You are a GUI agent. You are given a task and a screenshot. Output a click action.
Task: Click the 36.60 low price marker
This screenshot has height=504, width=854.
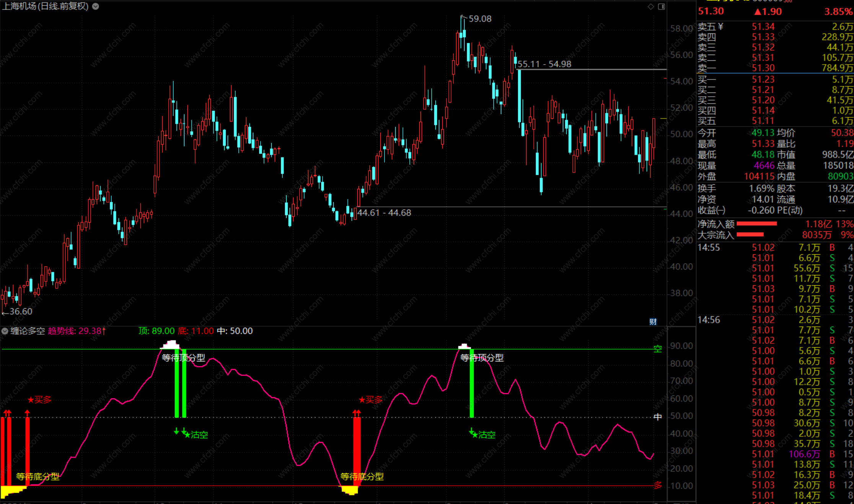(x=20, y=311)
